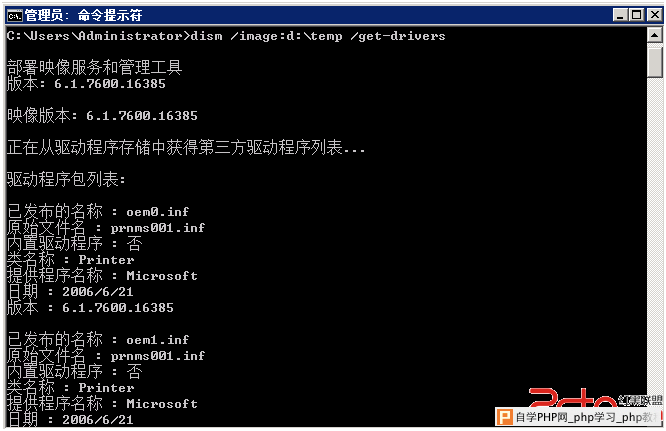666x431 pixels.
Task: Click the empty scrollbar track below the thumb
Action: click(x=655, y=234)
